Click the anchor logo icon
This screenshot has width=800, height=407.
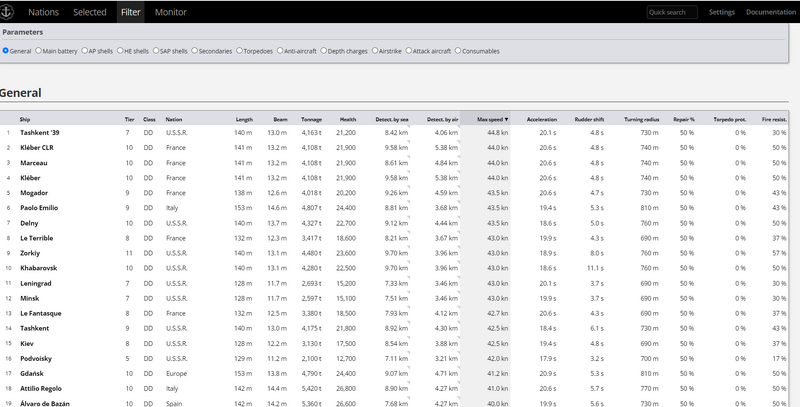[x=7, y=12]
